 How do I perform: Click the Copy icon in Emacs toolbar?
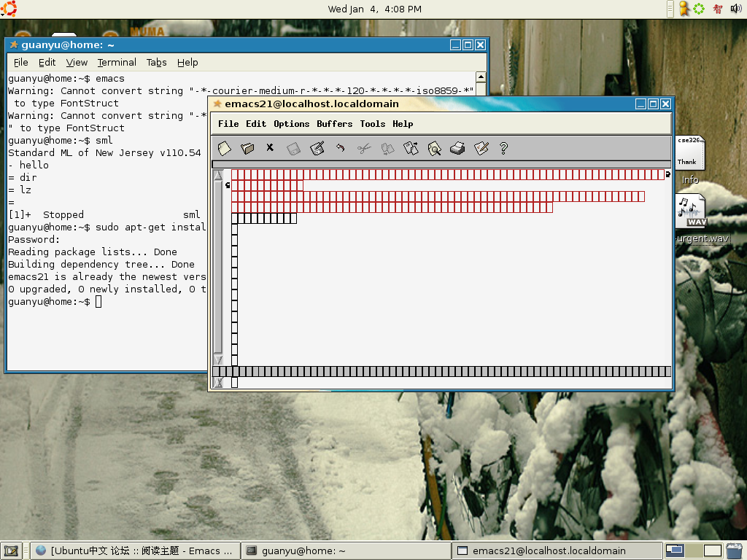[387, 149]
